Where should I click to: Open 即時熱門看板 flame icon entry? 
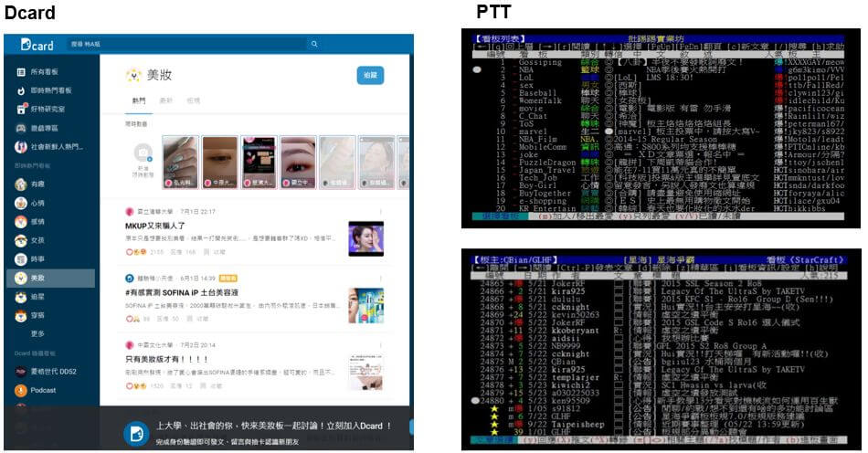(44, 90)
